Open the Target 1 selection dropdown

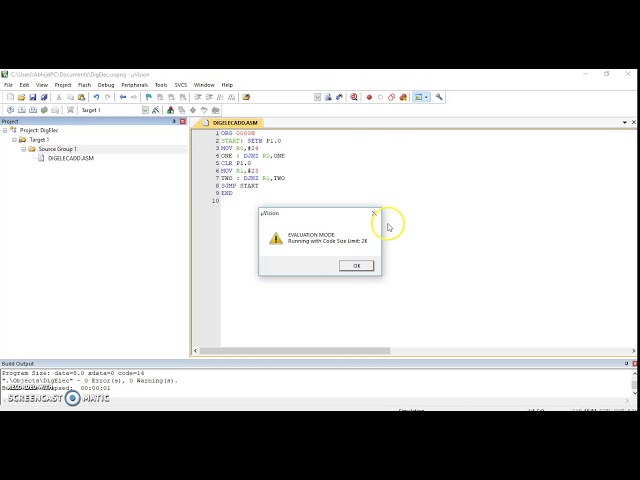(x=145, y=110)
